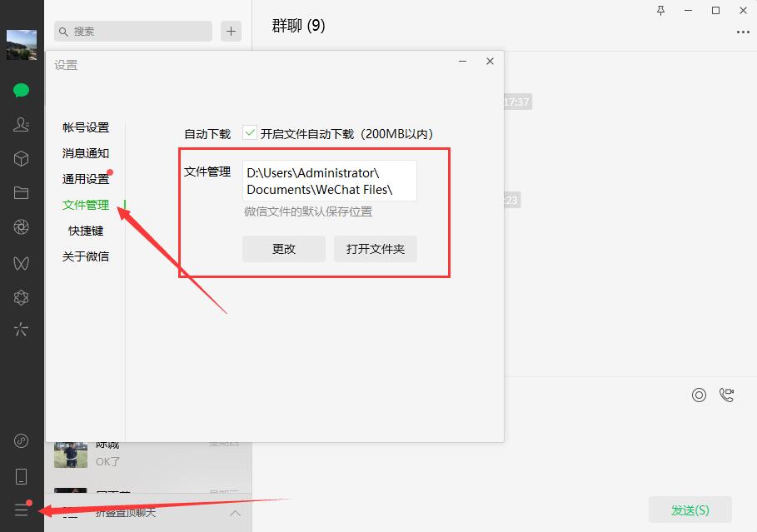Screen dimensions: 757x532
Task: Expand search with the plus button
Action: tap(231, 31)
